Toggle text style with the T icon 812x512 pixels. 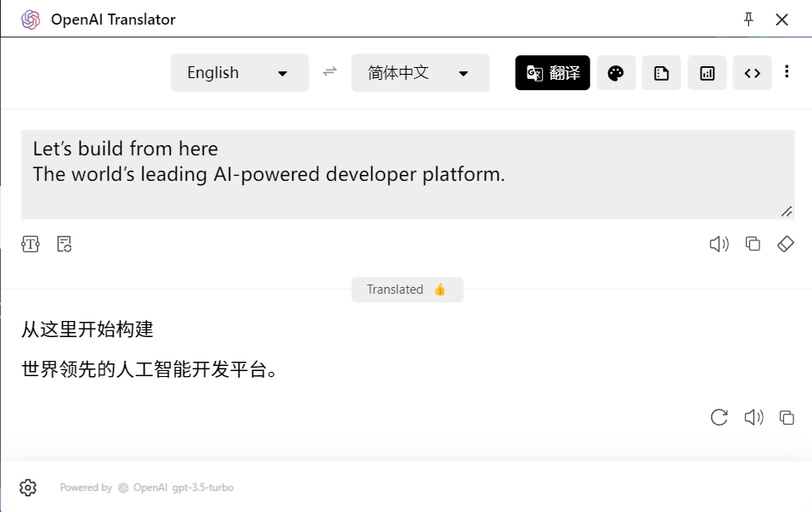click(x=31, y=244)
